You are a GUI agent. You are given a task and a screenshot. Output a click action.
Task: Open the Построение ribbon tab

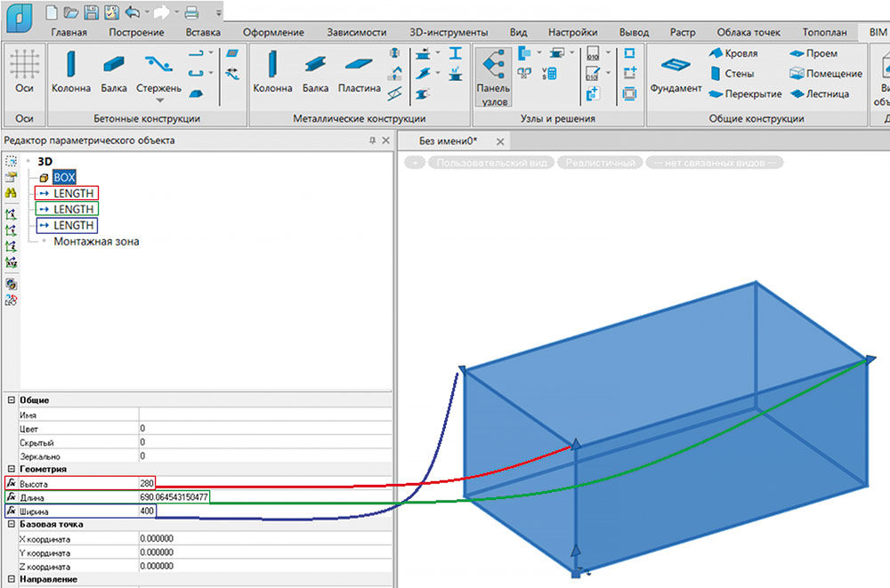click(x=136, y=32)
